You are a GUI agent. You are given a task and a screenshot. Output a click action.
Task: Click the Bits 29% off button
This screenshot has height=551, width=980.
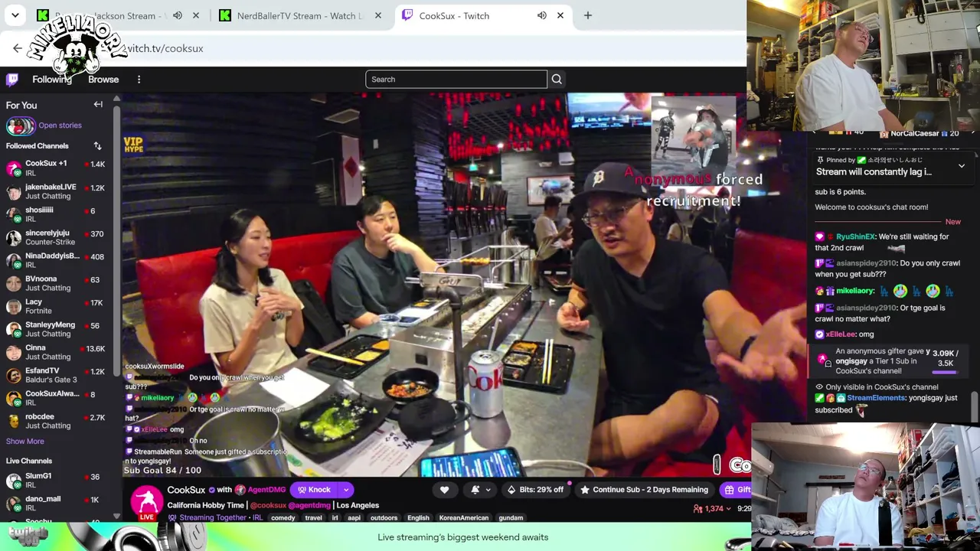(x=535, y=490)
